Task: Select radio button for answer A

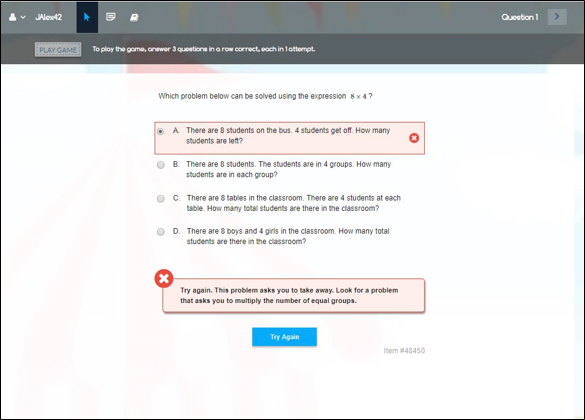Action: coord(160,131)
